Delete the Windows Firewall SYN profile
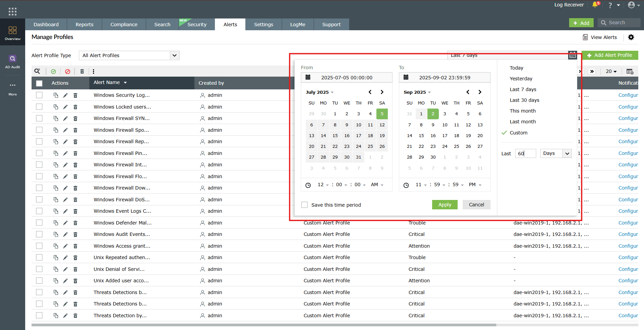Image resolution: width=644 pixels, height=330 pixels. click(75, 118)
